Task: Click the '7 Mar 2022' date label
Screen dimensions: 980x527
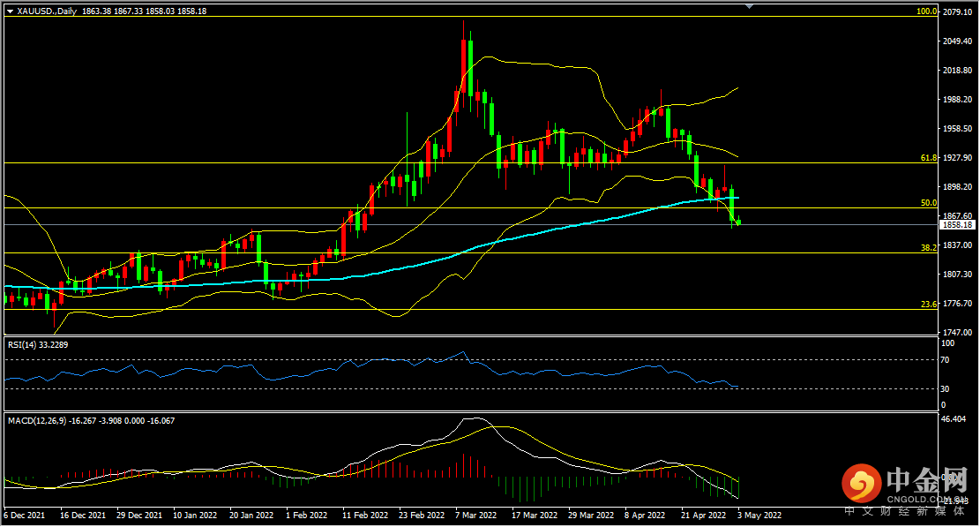Action: (x=475, y=516)
